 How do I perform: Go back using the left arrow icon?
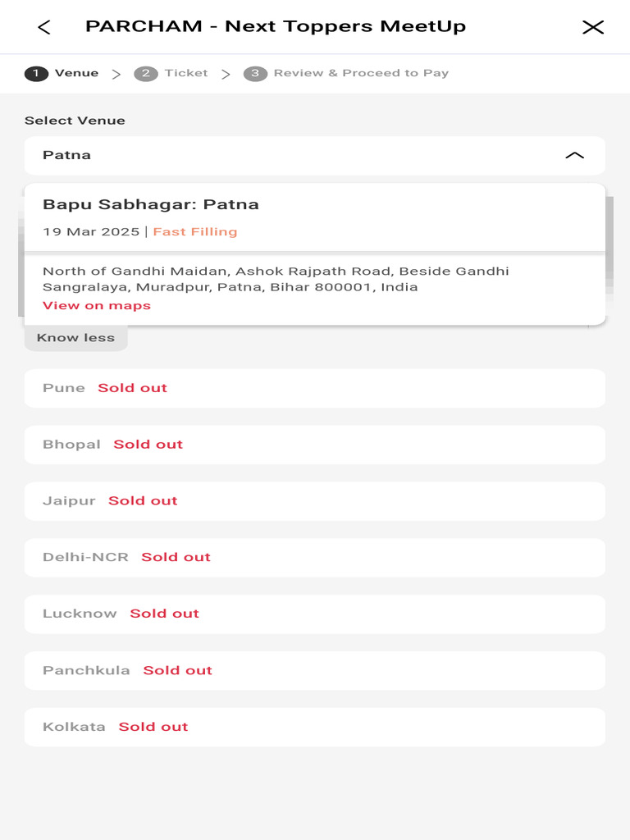[44, 27]
